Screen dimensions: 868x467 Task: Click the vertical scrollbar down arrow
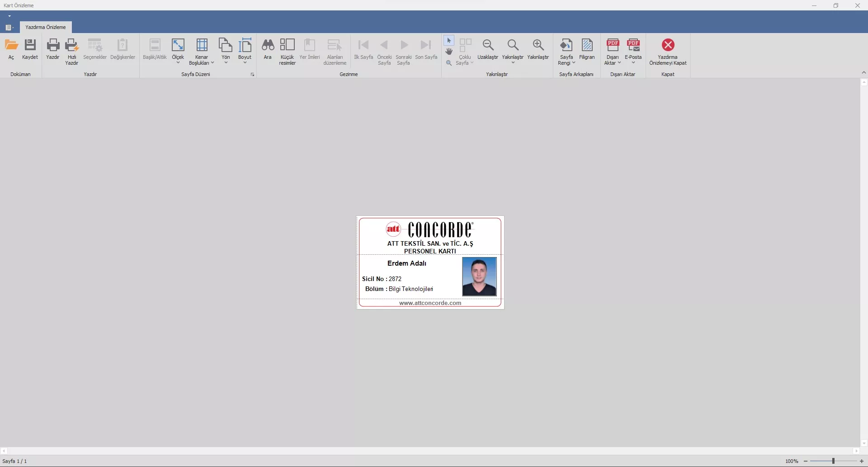pyautogui.click(x=864, y=443)
